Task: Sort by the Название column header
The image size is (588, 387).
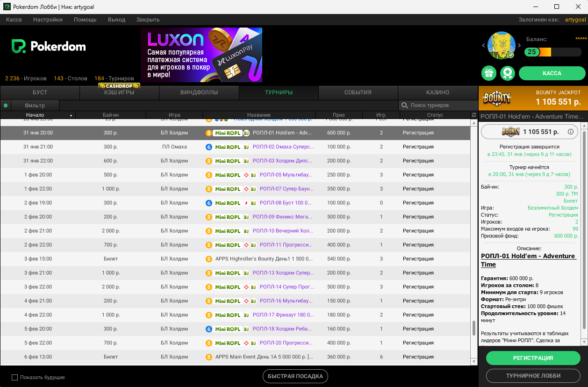Action: [259, 115]
